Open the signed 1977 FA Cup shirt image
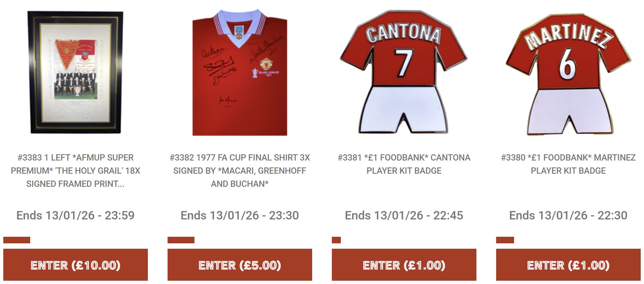Viewport: 644px width, 284px height. 240,72
